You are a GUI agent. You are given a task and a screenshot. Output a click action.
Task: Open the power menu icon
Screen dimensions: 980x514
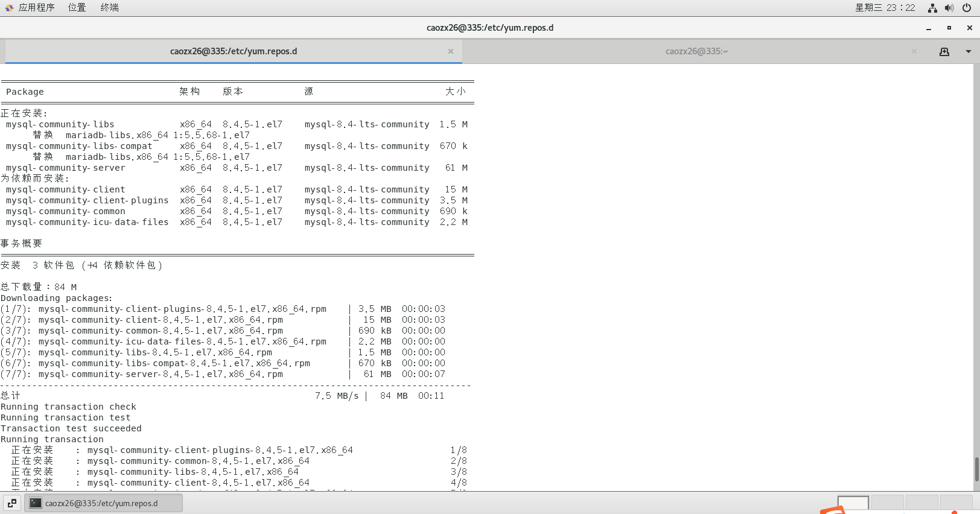click(x=967, y=8)
